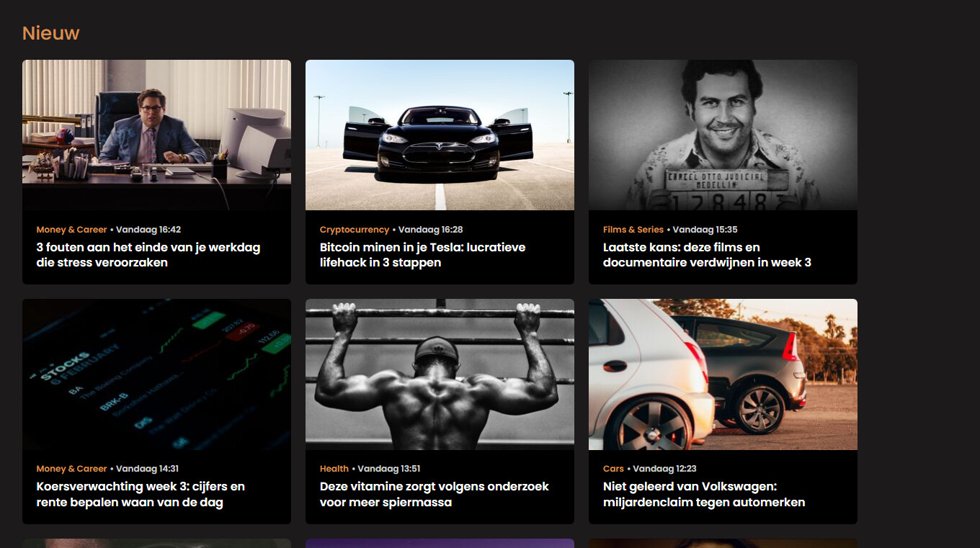Open the office man in suit thumbnail

click(156, 135)
